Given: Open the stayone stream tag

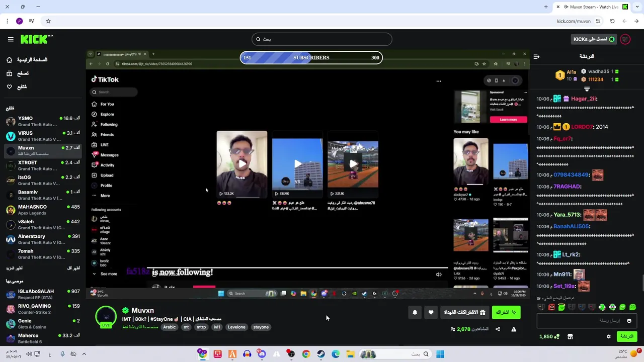Looking at the screenshot, I should tap(261, 327).
